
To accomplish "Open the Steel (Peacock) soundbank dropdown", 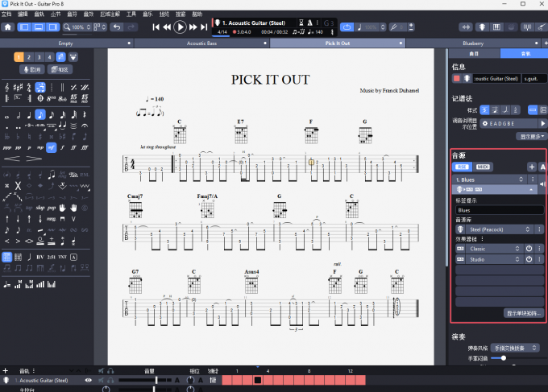I will pos(500,229).
